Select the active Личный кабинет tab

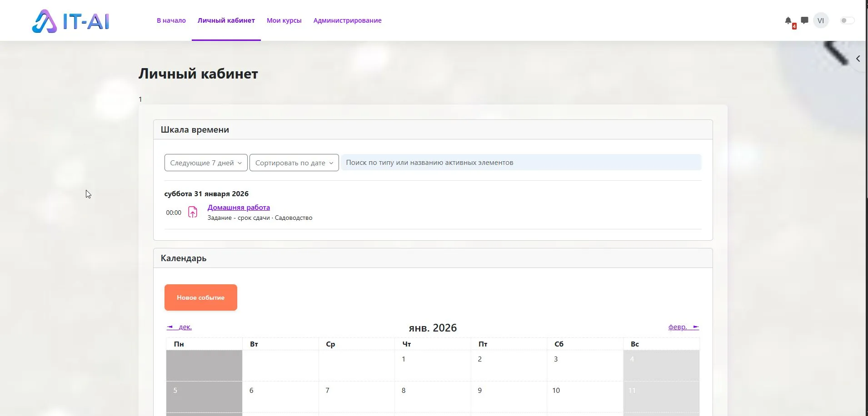coord(226,20)
